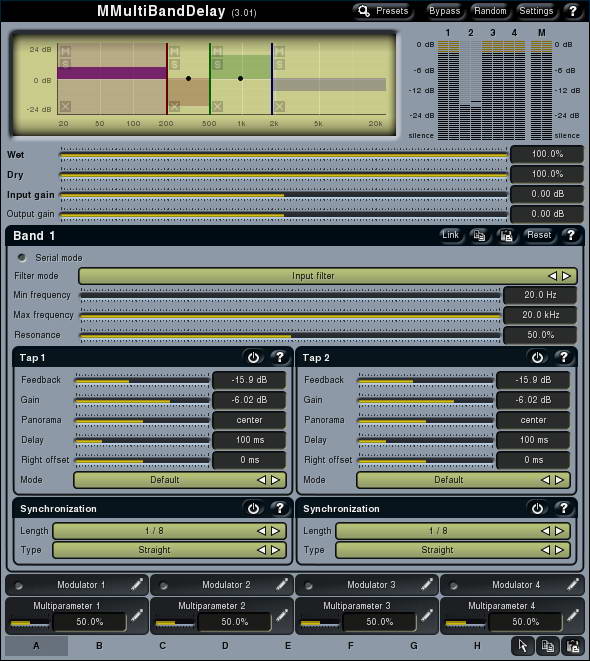590x661 pixels.
Task: Open Tap 1 Type Straight dropdown
Action: pyautogui.click(x=169, y=550)
